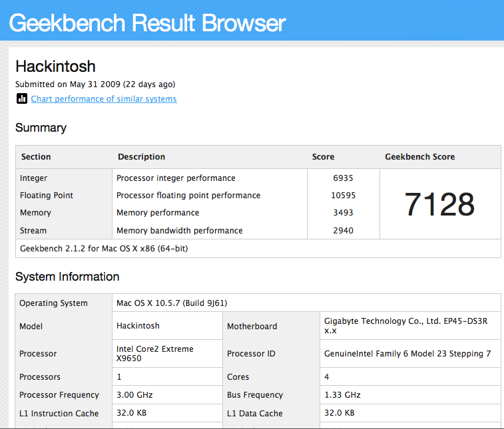Click the Geekbench Result Browser header title
This screenshot has height=429, width=504.
click(147, 23)
